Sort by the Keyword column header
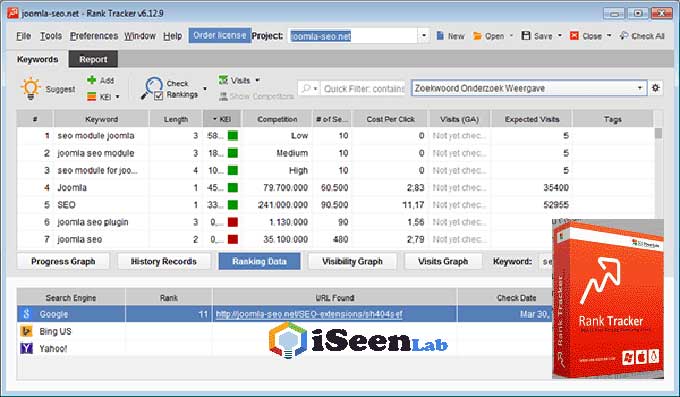This screenshot has width=680, height=397. tap(101, 119)
